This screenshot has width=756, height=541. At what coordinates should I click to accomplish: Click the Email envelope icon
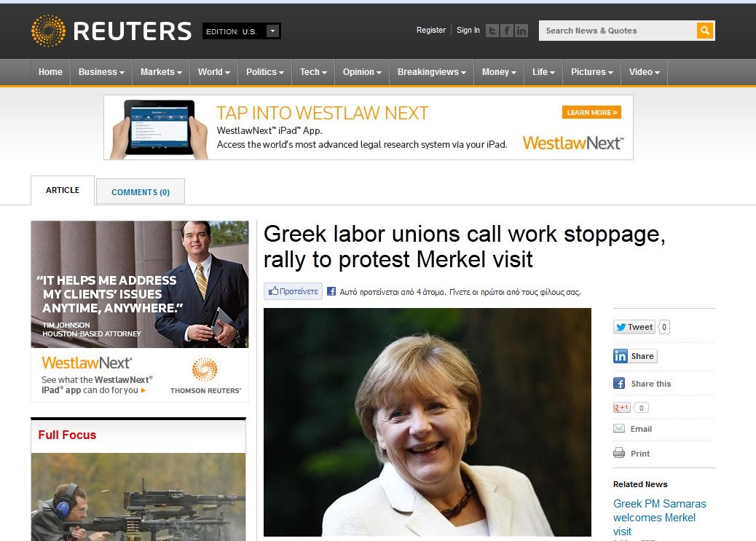click(x=619, y=428)
